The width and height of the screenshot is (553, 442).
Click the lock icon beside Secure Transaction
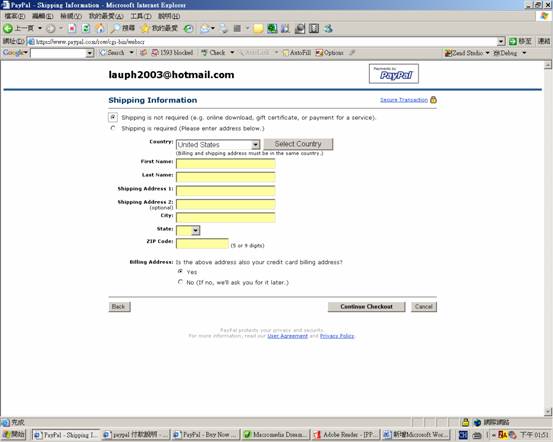point(433,100)
